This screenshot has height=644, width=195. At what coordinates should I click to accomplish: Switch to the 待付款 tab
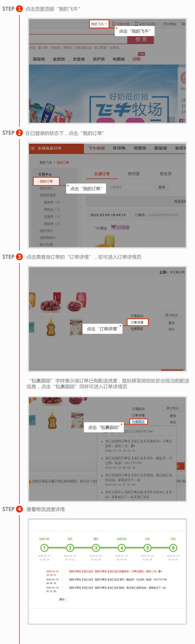[134, 174]
